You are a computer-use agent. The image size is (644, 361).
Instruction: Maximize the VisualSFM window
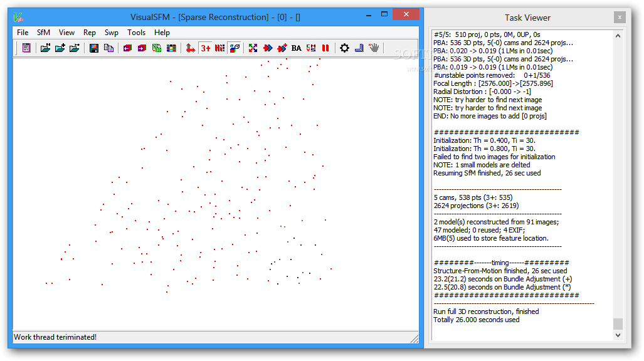coord(384,15)
